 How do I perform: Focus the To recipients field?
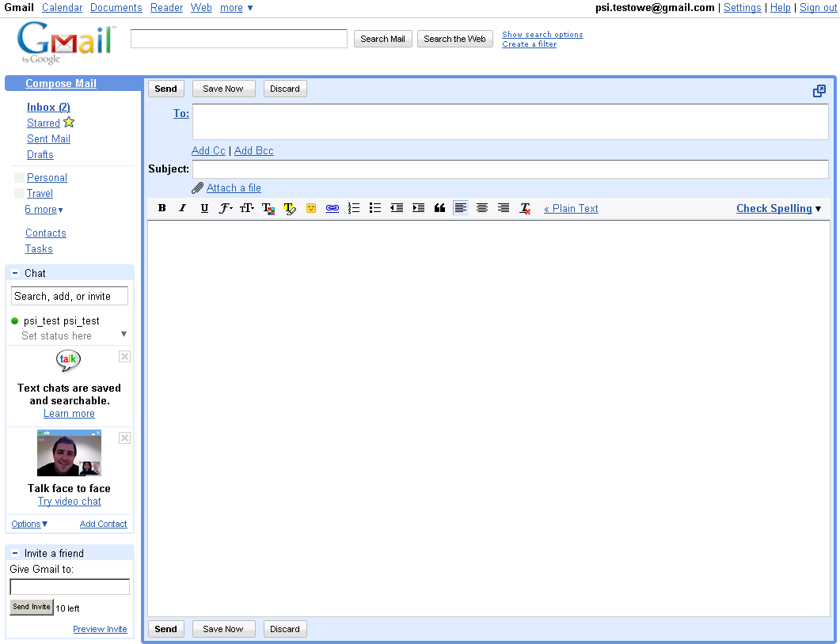pos(511,122)
